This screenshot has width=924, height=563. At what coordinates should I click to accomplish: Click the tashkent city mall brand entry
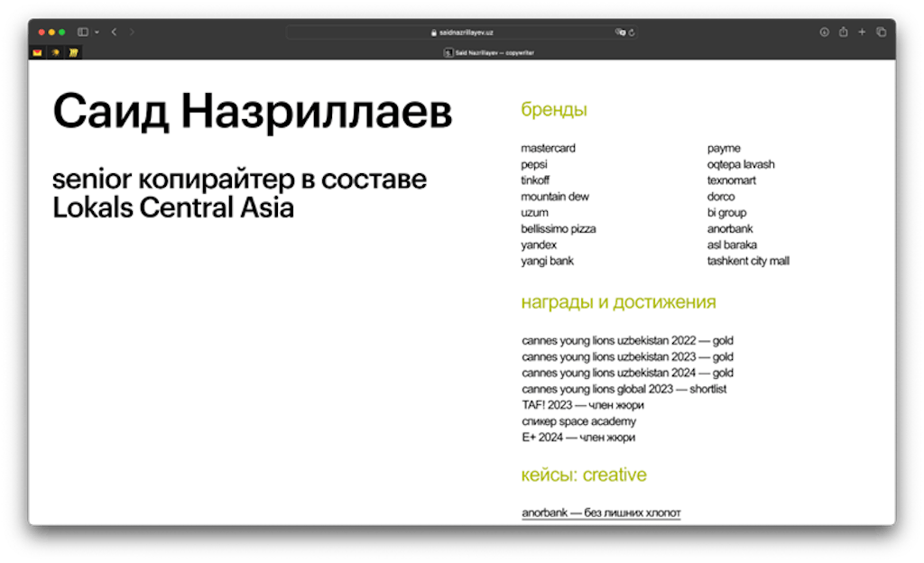pos(750,261)
